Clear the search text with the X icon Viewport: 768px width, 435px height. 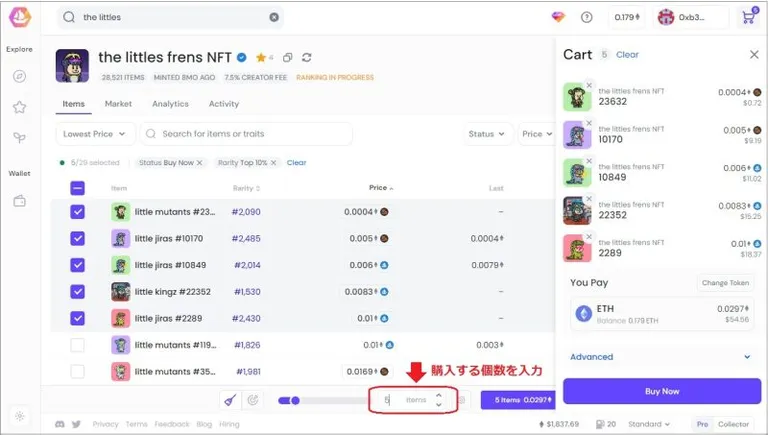(x=274, y=17)
